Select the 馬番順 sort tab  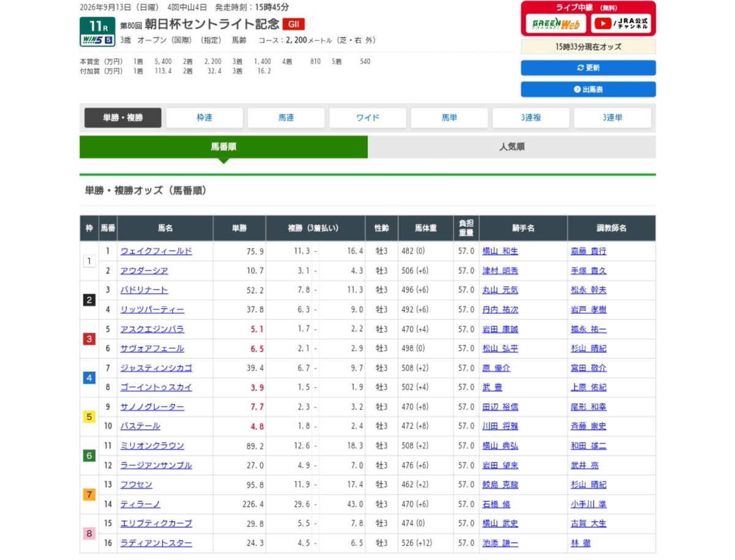click(224, 147)
